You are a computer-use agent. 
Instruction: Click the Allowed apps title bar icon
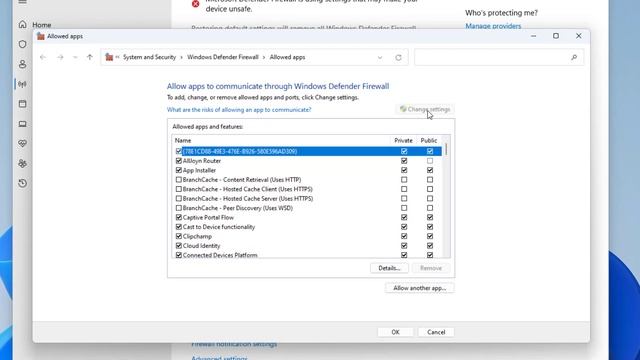(40, 36)
